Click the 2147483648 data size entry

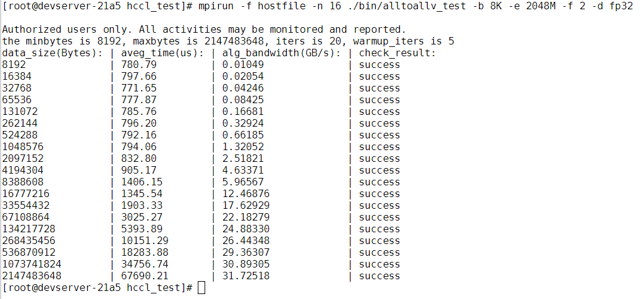32,276
